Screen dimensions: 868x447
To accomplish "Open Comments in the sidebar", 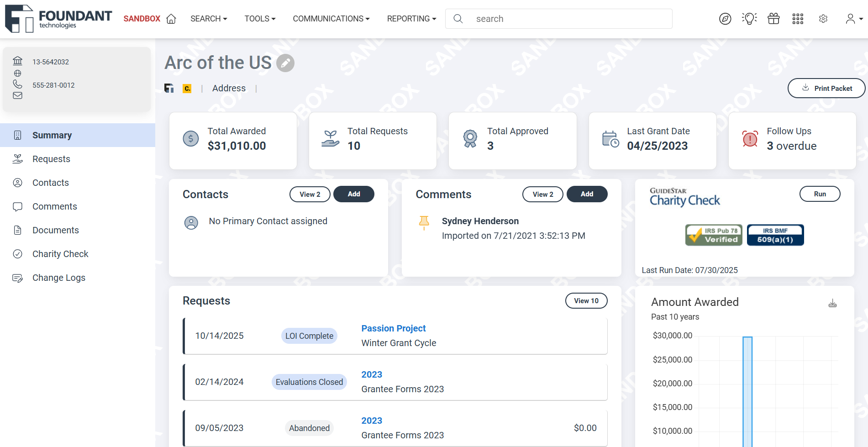I will click(x=78, y=206).
